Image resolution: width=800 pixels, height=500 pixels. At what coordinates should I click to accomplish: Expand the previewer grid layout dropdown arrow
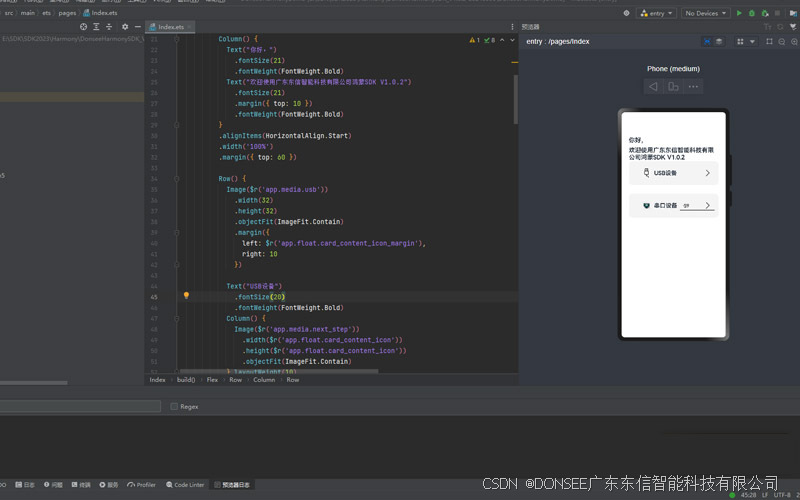[x=752, y=42]
